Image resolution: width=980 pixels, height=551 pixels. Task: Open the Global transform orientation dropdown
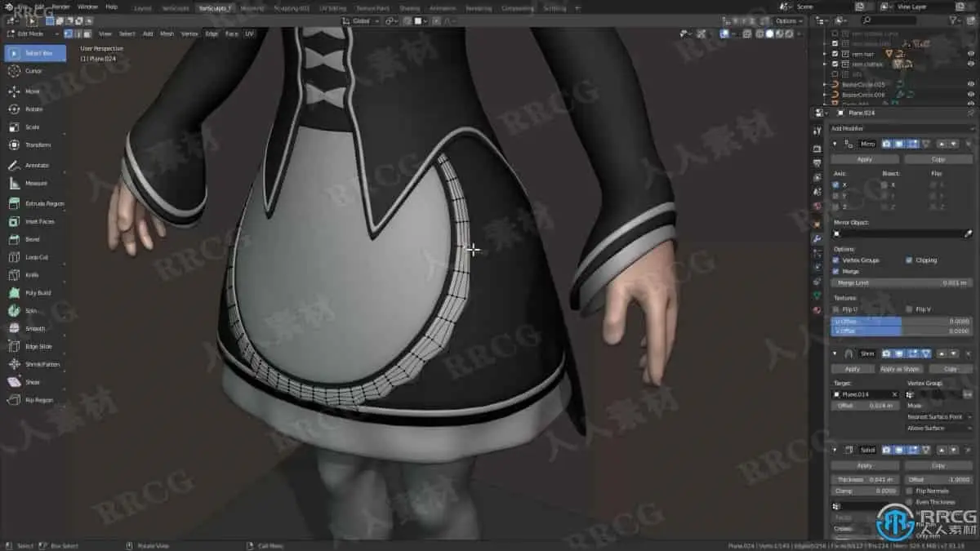pyautogui.click(x=359, y=20)
